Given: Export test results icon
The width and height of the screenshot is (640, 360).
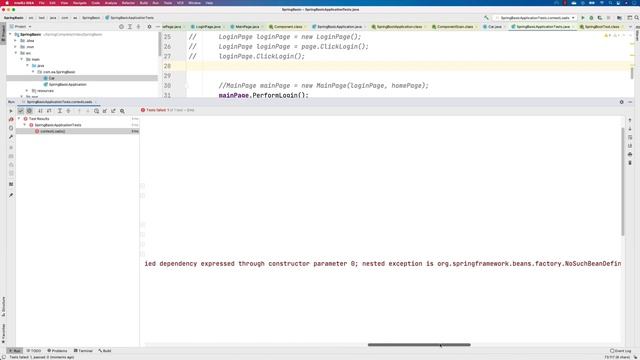Looking at the screenshot, I should coord(113,111).
